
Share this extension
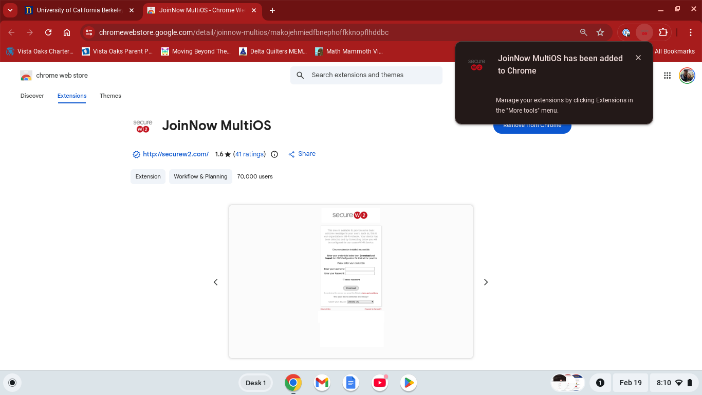click(x=302, y=154)
